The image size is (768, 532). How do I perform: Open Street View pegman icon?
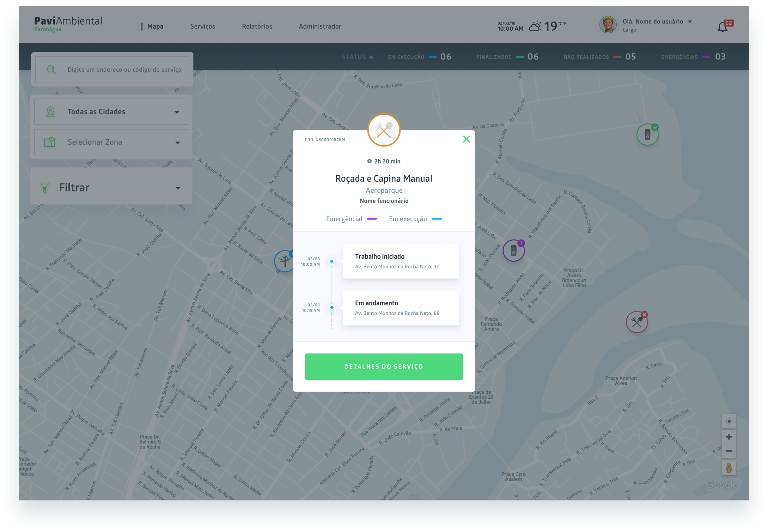728,468
